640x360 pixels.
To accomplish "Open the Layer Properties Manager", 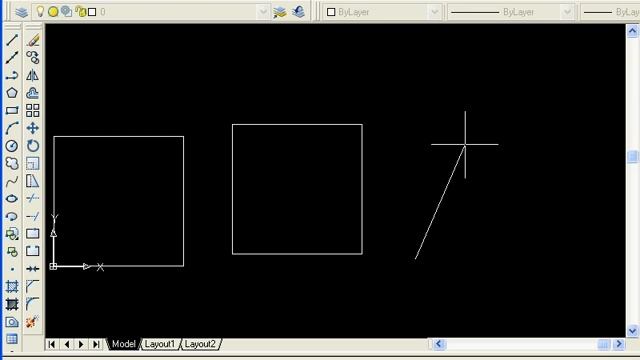I will (21, 12).
